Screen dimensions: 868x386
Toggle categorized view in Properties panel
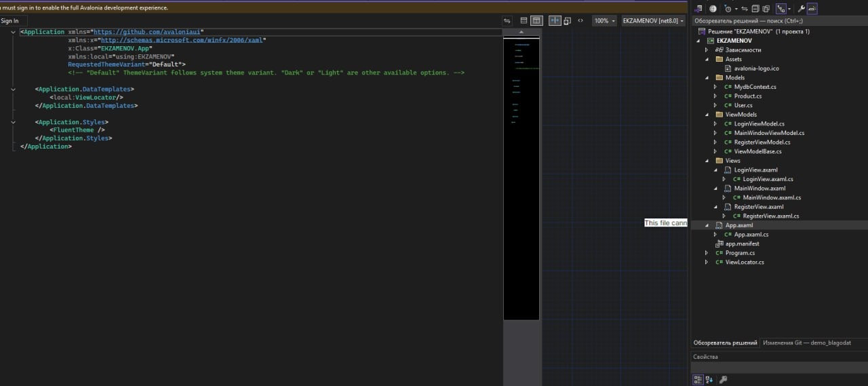coord(697,380)
